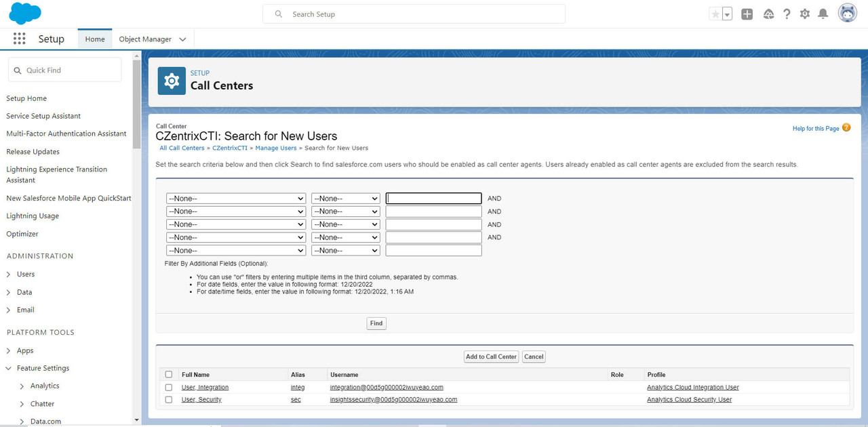Image resolution: width=868 pixels, height=427 pixels.
Task: Follow the All Call Centers breadcrumb link
Action: click(182, 148)
